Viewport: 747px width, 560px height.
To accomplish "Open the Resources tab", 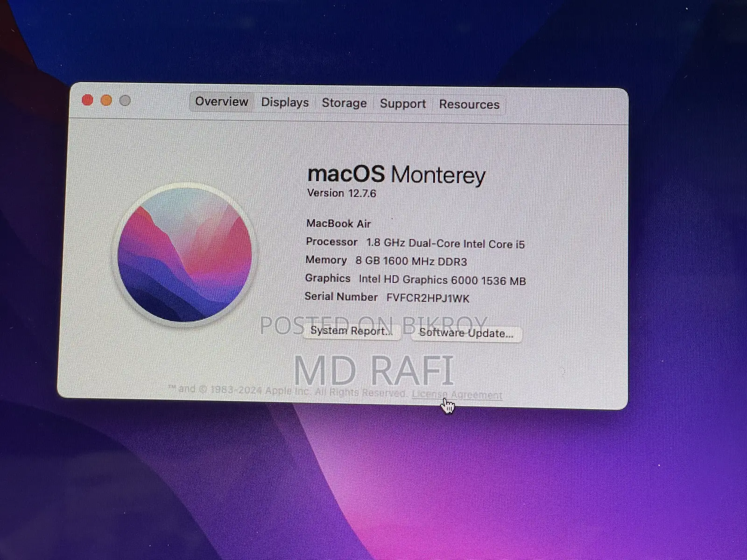I will [469, 105].
